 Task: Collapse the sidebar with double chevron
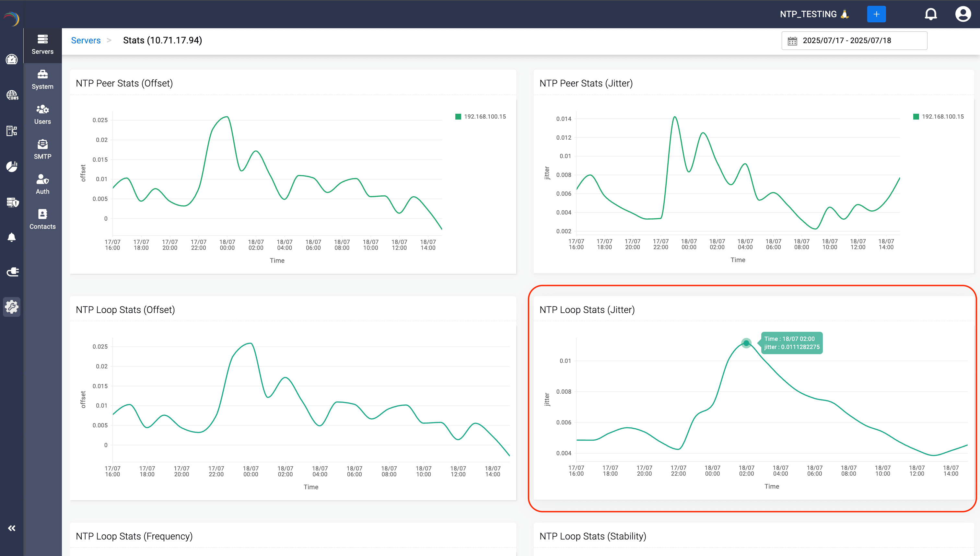[11, 528]
